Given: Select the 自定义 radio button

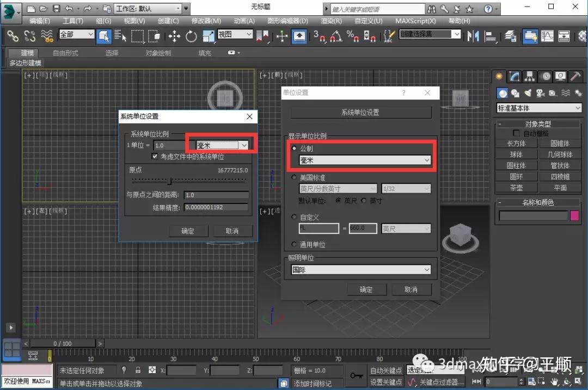Looking at the screenshot, I should coord(295,217).
